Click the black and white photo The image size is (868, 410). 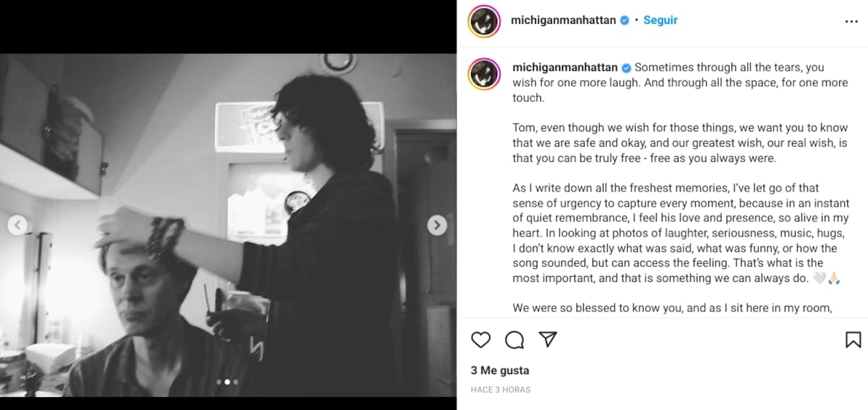(x=228, y=225)
